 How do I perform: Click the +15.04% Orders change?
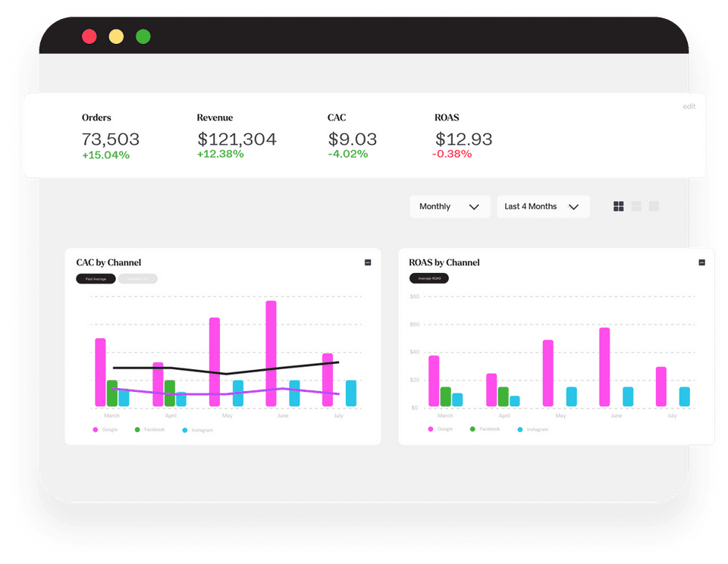pos(106,155)
